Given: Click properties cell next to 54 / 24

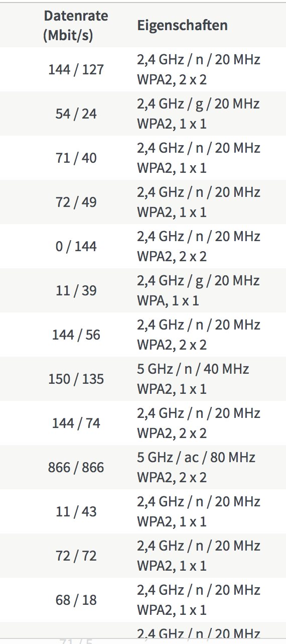Looking at the screenshot, I should (199, 114).
